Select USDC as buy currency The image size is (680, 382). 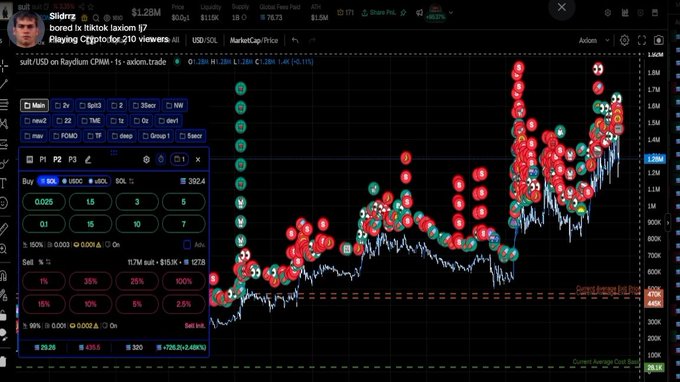click(72, 181)
